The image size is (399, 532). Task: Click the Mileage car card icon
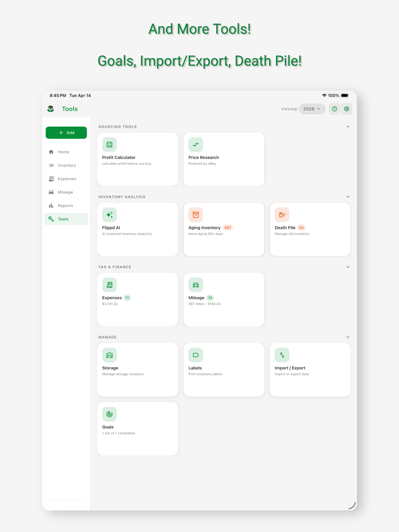pos(196,285)
